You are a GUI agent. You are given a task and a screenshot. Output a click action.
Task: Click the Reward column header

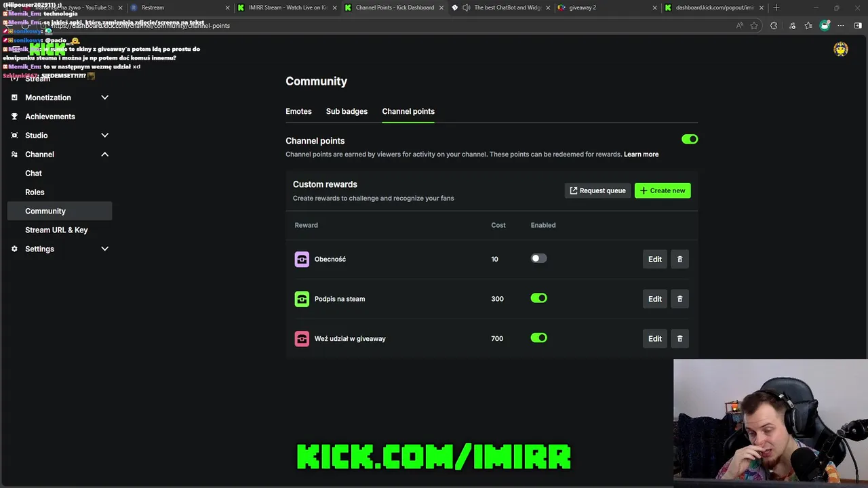coord(306,225)
